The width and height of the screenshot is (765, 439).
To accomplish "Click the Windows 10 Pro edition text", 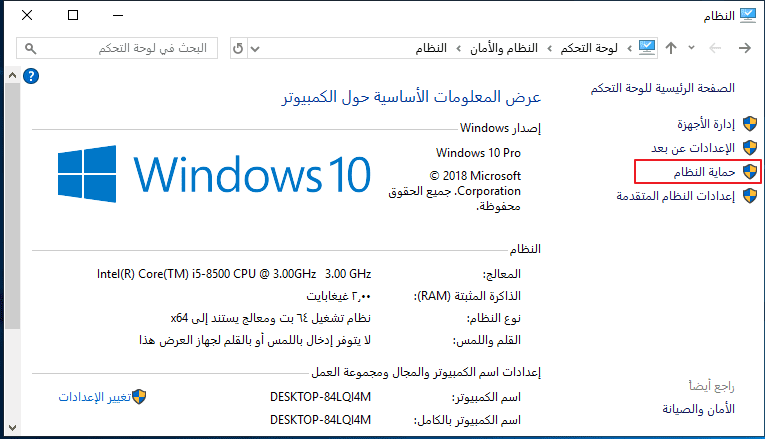I will click(478, 153).
